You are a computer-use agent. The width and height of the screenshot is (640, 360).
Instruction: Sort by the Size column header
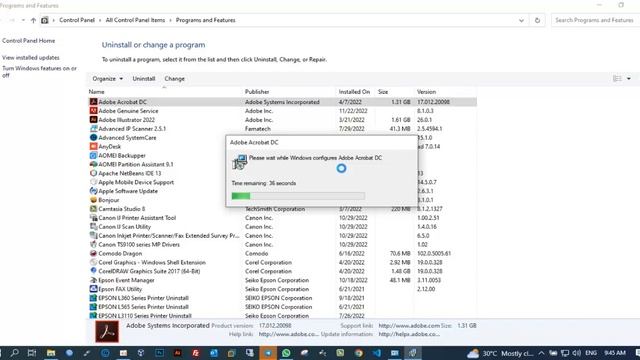(x=383, y=91)
